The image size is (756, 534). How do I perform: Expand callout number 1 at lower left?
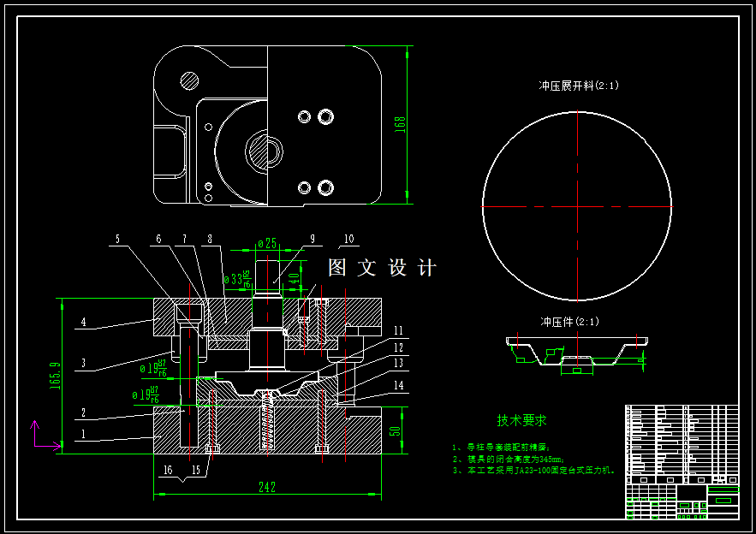(x=83, y=435)
